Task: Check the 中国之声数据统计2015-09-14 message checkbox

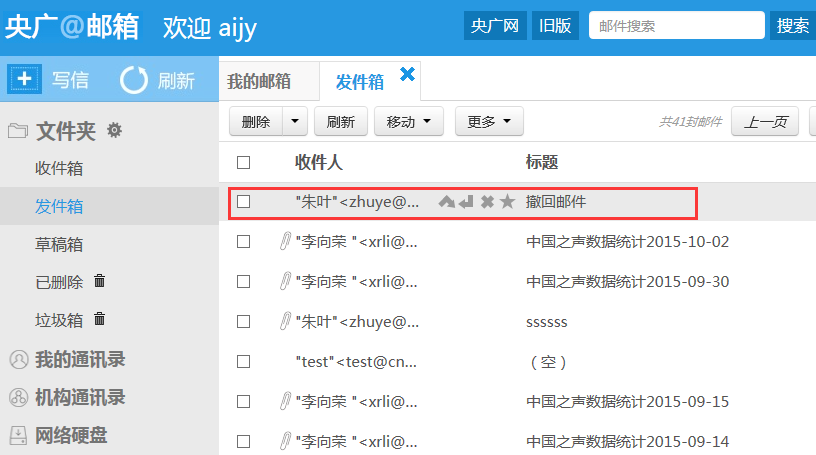Action: tap(244, 441)
